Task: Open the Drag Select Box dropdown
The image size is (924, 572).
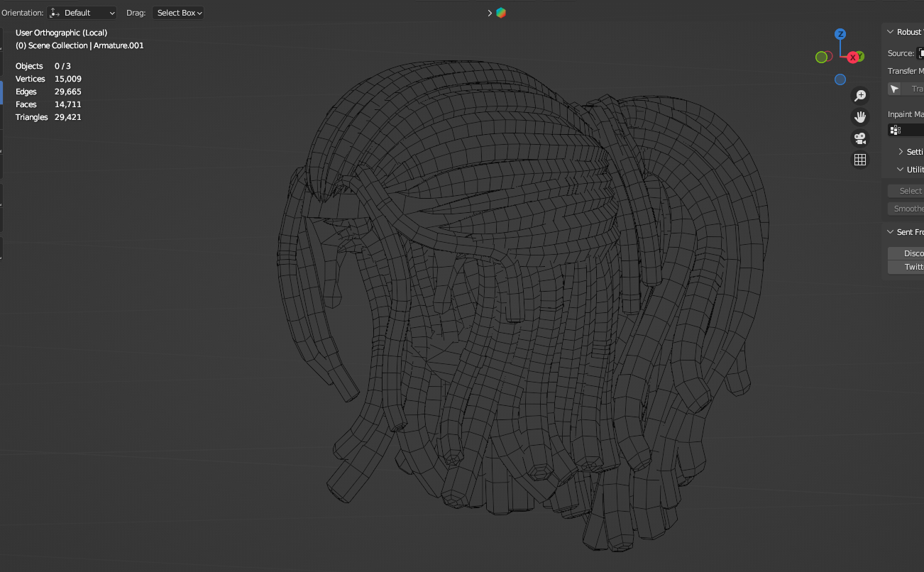Action: coord(178,13)
